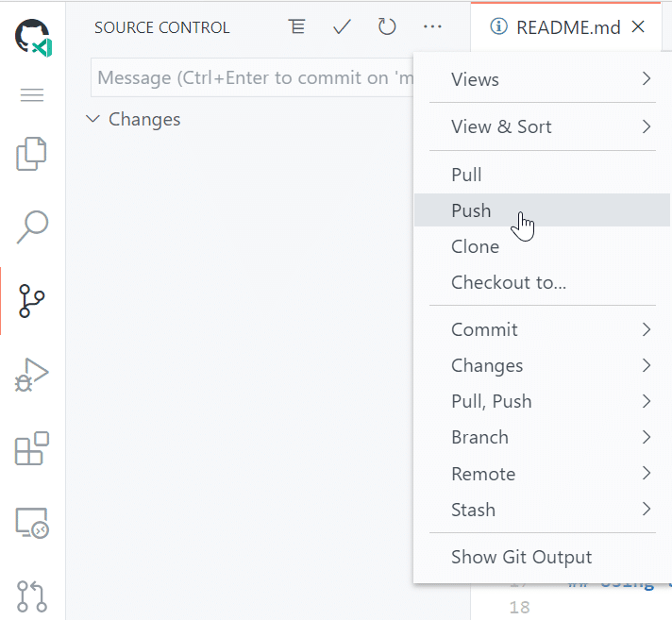The width and height of the screenshot is (672, 620).
Task: Refresh source control with circular arrow
Action: click(x=387, y=26)
